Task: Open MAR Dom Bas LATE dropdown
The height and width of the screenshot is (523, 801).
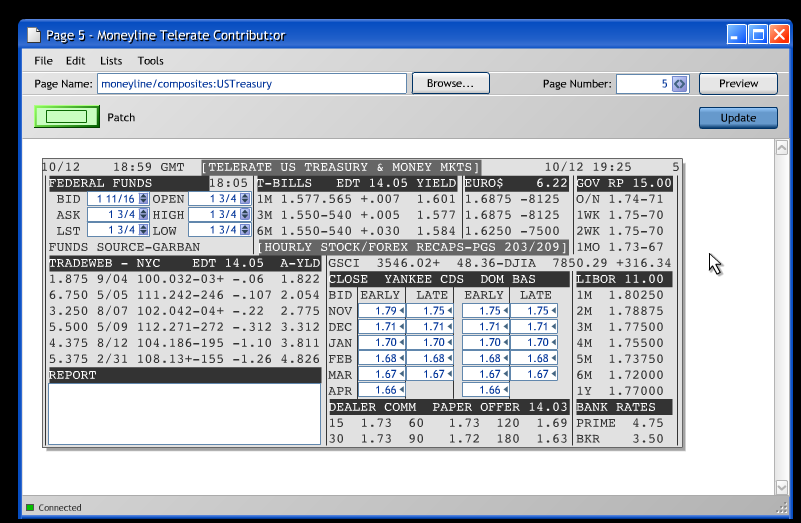Action: coord(553,374)
